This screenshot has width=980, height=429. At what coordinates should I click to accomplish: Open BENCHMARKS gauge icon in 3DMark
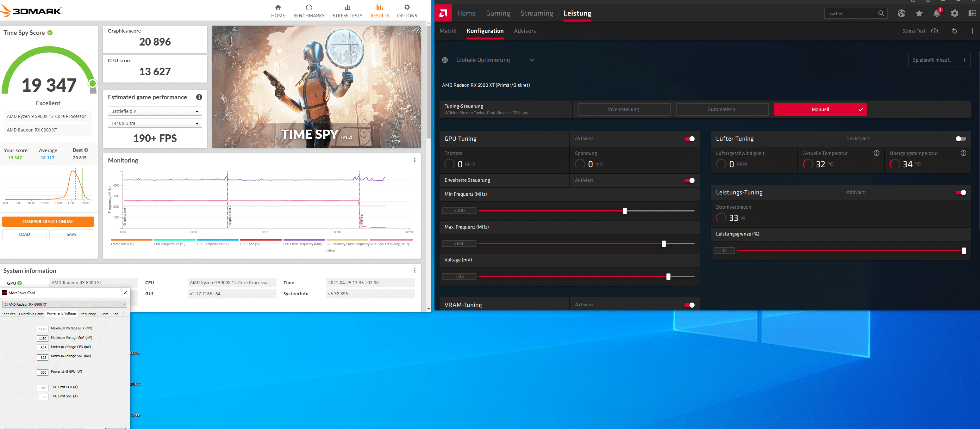pos(309,7)
